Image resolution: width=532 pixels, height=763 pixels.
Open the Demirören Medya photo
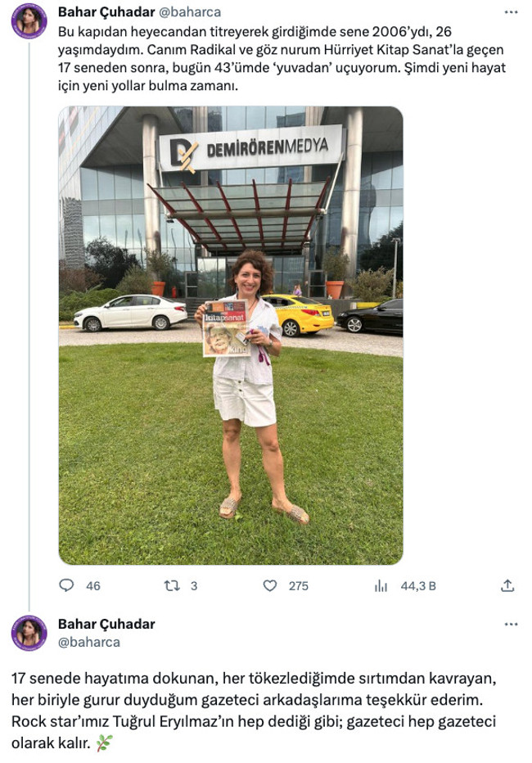(x=231, y=336)
